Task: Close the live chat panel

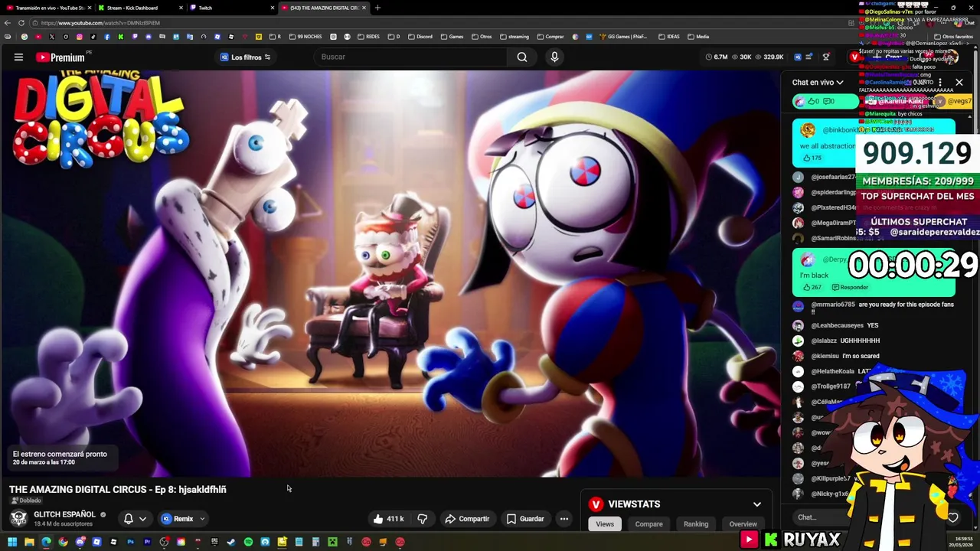Action: coord(959,82)
